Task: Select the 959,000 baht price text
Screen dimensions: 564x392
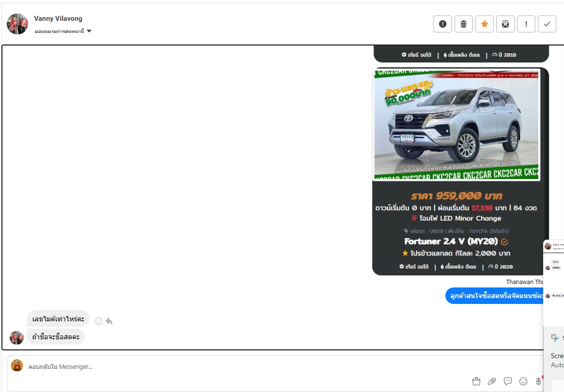Action: 457,196
